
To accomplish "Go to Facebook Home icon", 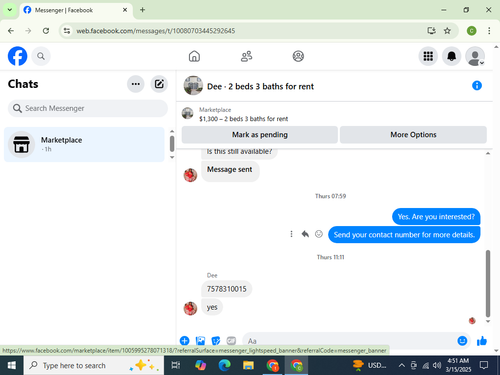I will [194, 56].
